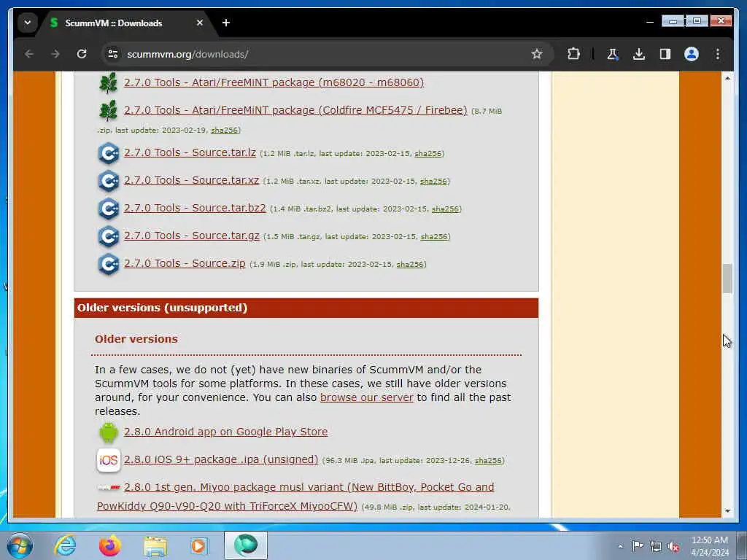
Task: Open sha256 link for iOS package
Action: (488, 461)
